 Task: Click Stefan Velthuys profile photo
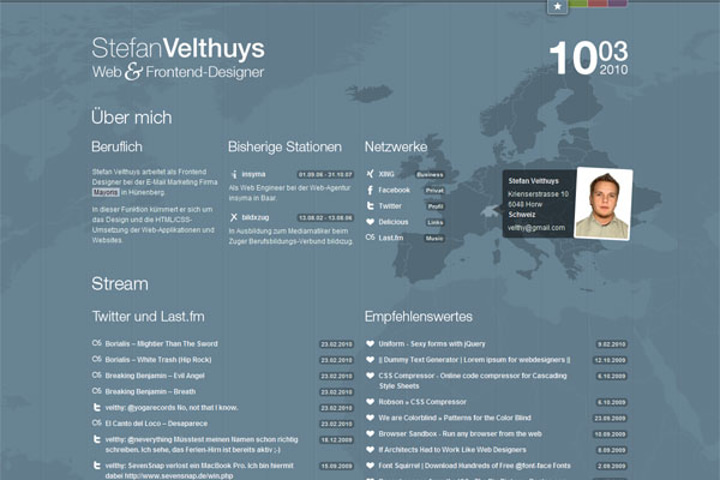pyautogui.click(x=603, y=203)
